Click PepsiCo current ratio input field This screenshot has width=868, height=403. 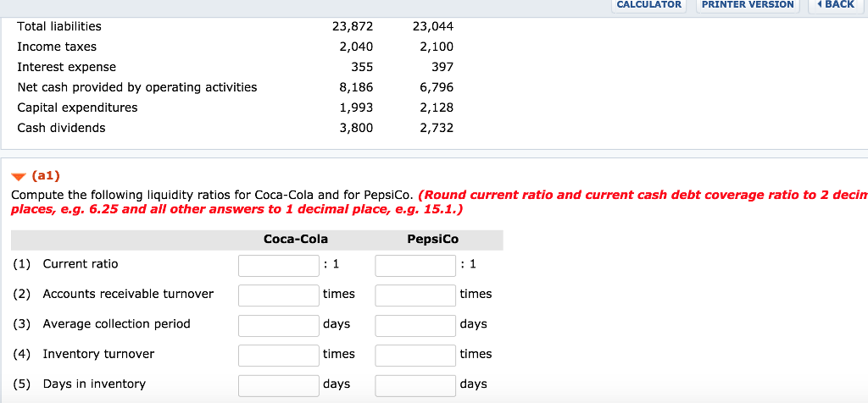415,265
